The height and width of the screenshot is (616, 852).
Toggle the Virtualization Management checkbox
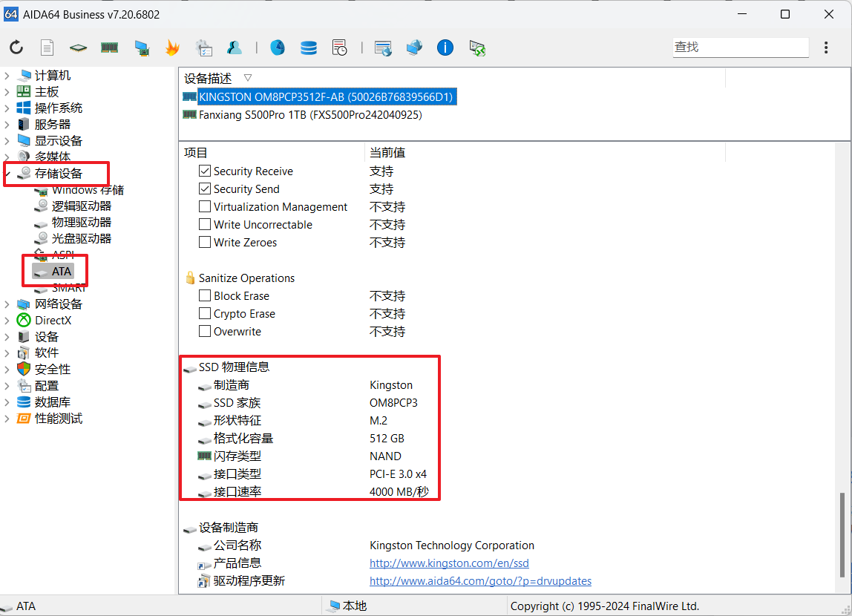point(205,206)
